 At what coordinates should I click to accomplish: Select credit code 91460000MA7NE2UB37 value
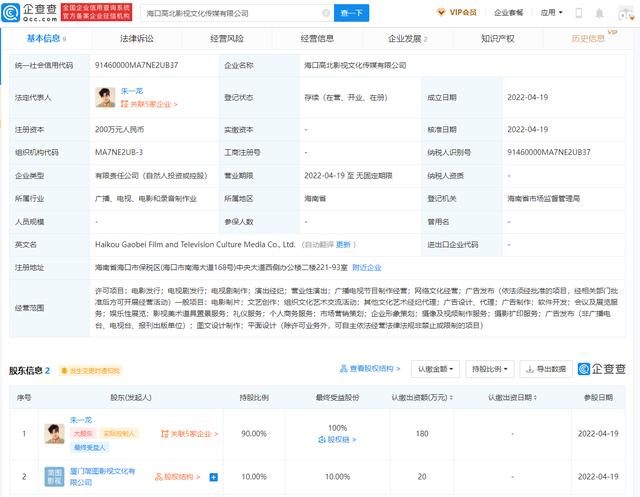click(x=136, y=65)
